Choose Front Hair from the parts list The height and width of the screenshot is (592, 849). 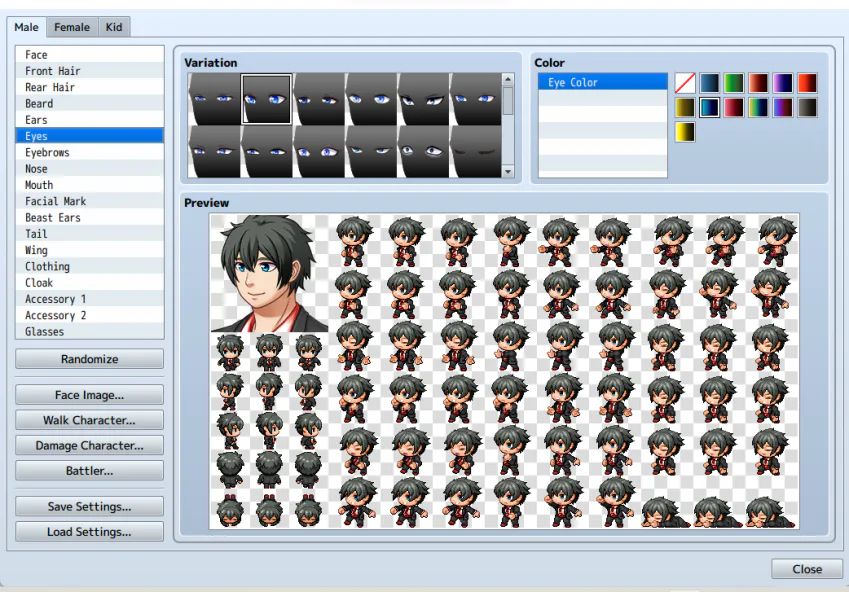click(90, 71)
